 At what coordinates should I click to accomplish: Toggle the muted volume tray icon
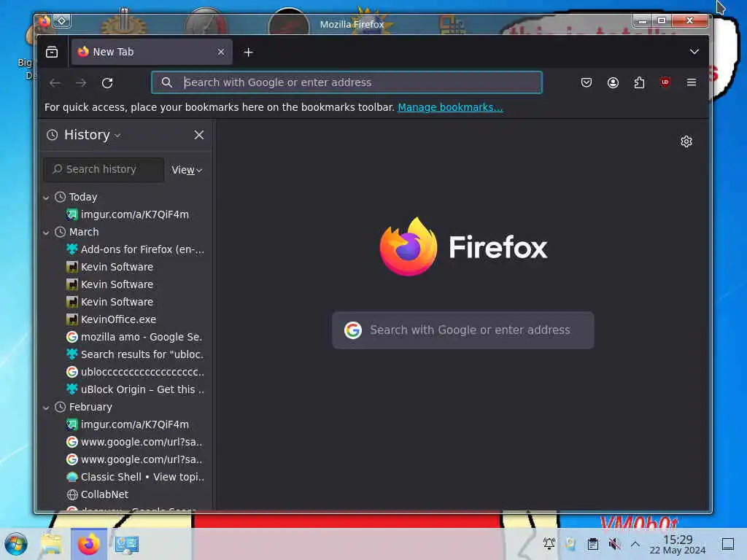pyautogui.click(x=614, y=544)
